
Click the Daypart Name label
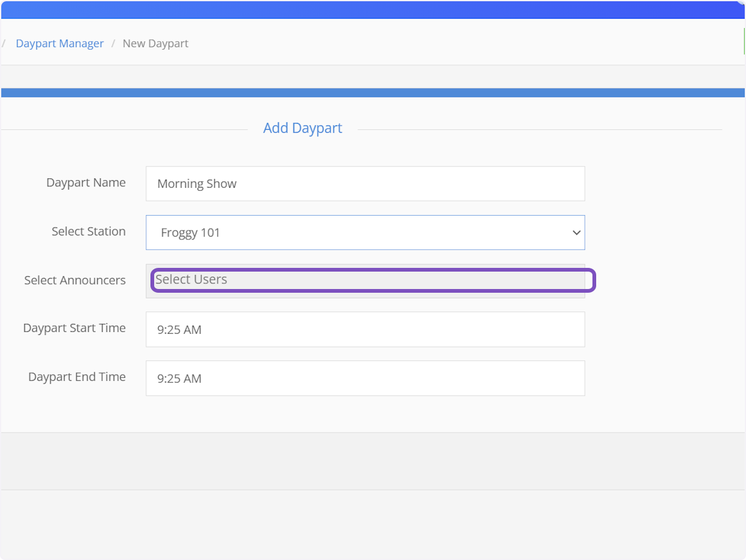pos(86,183)
